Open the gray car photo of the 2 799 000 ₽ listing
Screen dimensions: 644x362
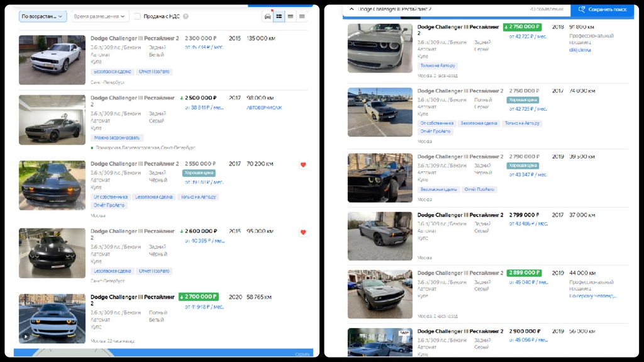click(x=380, y=236)
